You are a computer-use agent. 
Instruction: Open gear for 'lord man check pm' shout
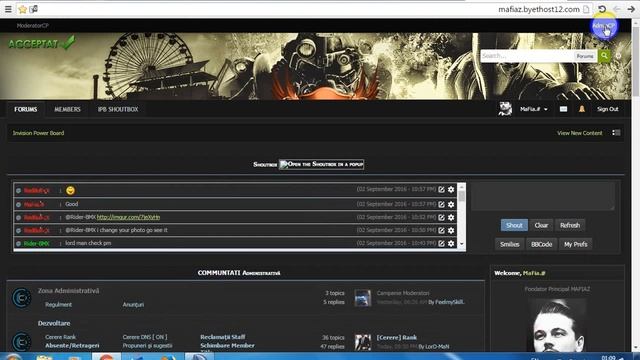pos(451,243)
